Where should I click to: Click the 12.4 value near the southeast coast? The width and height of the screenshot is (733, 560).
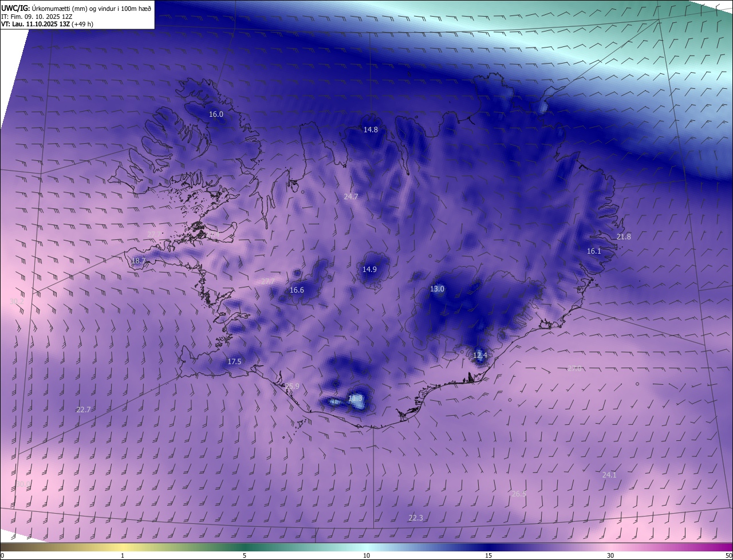pyautogui.click(x=480, y=356)
